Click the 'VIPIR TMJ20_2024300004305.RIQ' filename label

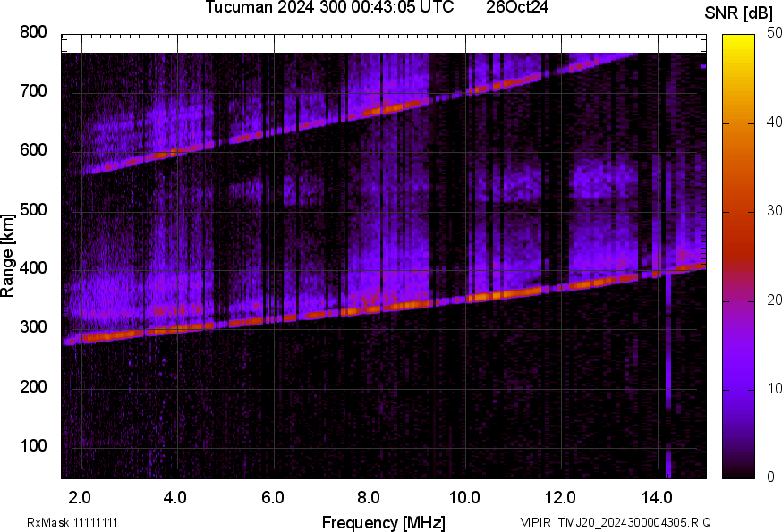pos(616,523)
